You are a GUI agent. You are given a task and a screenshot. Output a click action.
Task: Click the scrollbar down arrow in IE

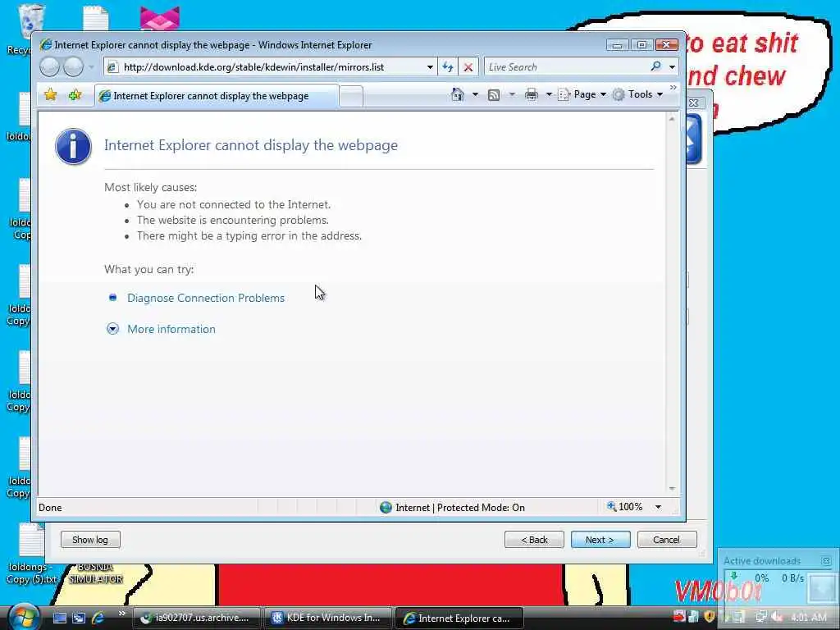point(672,489)
